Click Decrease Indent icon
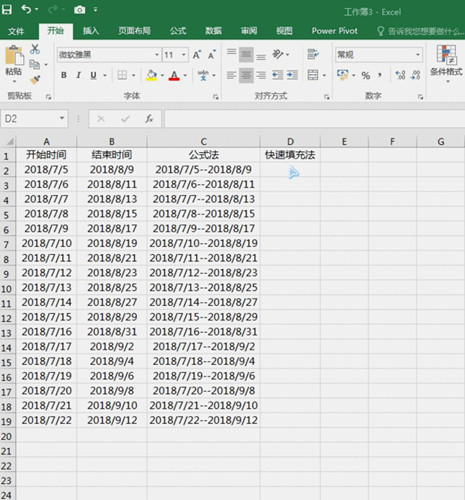 [277, 75]
